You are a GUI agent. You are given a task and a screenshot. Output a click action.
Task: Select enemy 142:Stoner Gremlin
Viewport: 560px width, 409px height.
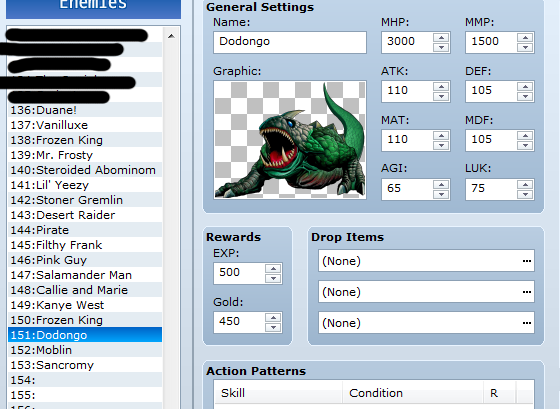pyautogui.click(x=85, y=200)
